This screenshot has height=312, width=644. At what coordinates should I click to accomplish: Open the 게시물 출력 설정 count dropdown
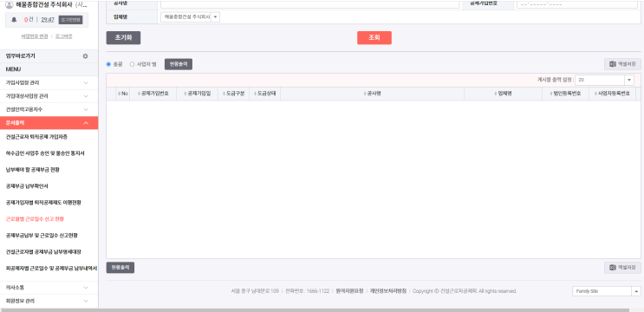pyautogui.click(x=605, y=80)
